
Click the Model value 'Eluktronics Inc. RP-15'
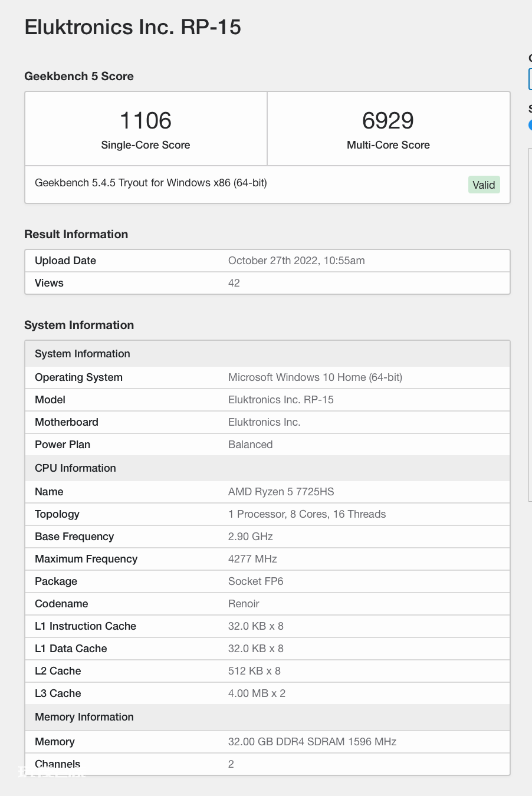click(281, 400)
